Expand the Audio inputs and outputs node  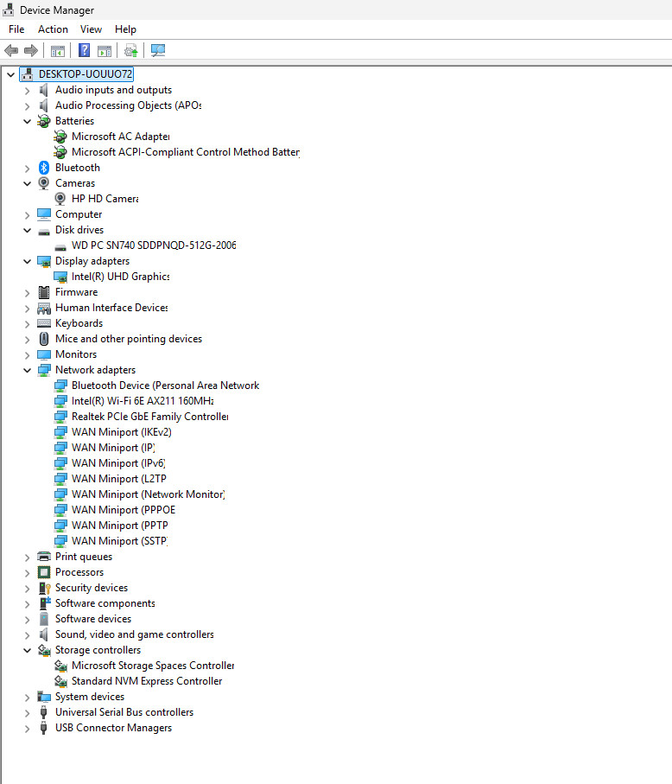[x=28, y=91]
